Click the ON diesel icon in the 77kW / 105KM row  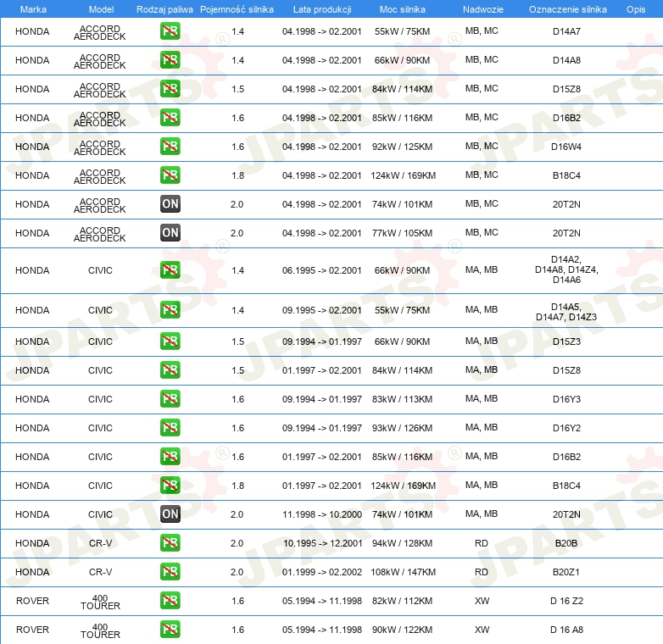pos(170,232)
